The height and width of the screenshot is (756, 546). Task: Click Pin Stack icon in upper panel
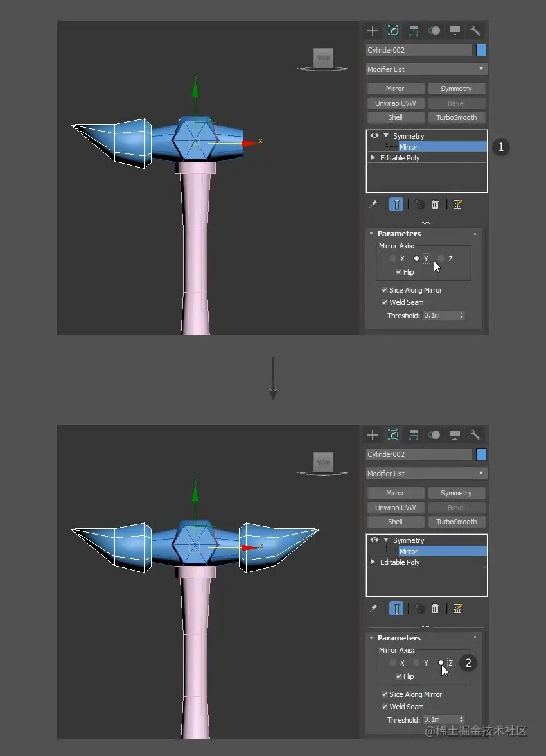pyautogui.click(x=373, y=205)
